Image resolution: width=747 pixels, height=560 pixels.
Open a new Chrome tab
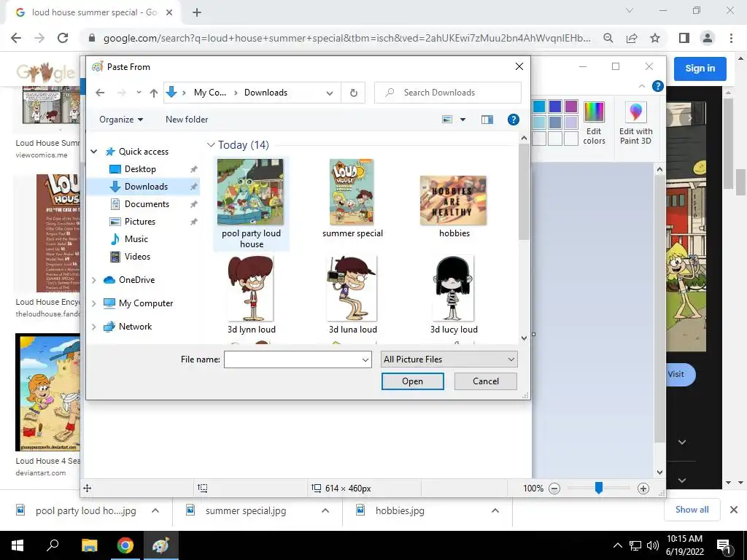[197, 12]
